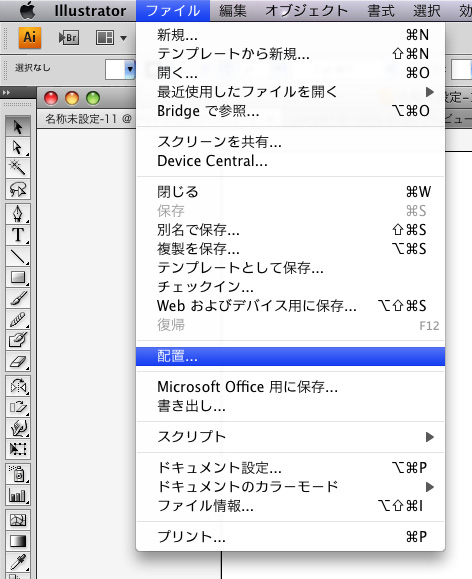Select the Rotate tool
Screen dimensions: 472x579
coord(18,386)
